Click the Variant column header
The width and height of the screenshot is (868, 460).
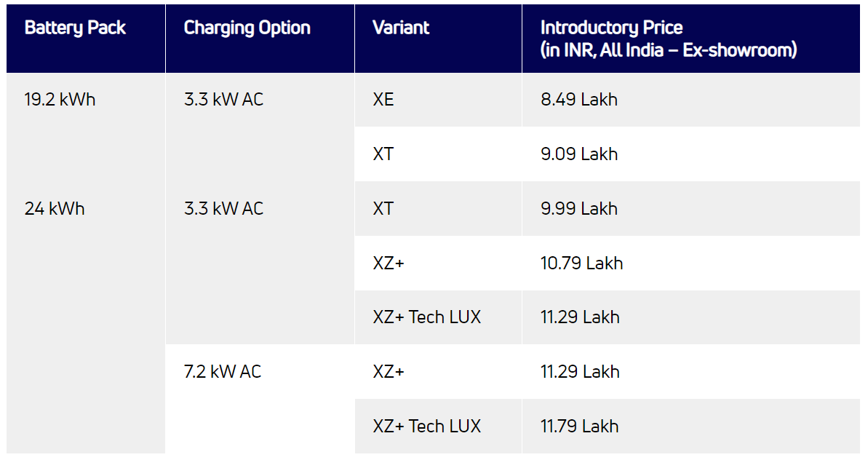click(401, 28)
